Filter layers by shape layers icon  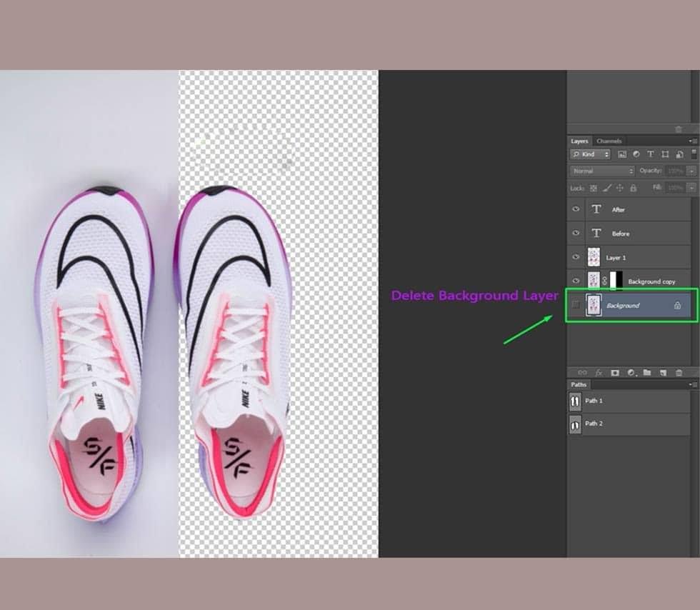pos(665,154)
